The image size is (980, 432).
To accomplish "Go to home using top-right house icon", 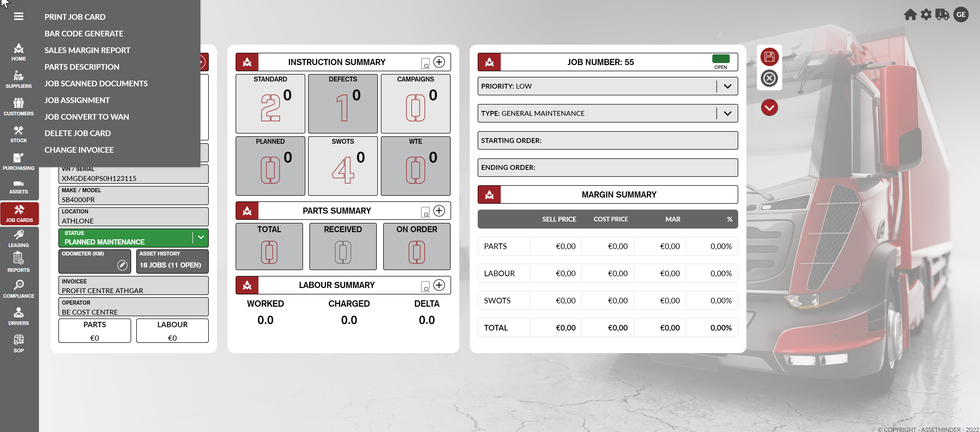I will pyautogui.click(x=910, y=15).
